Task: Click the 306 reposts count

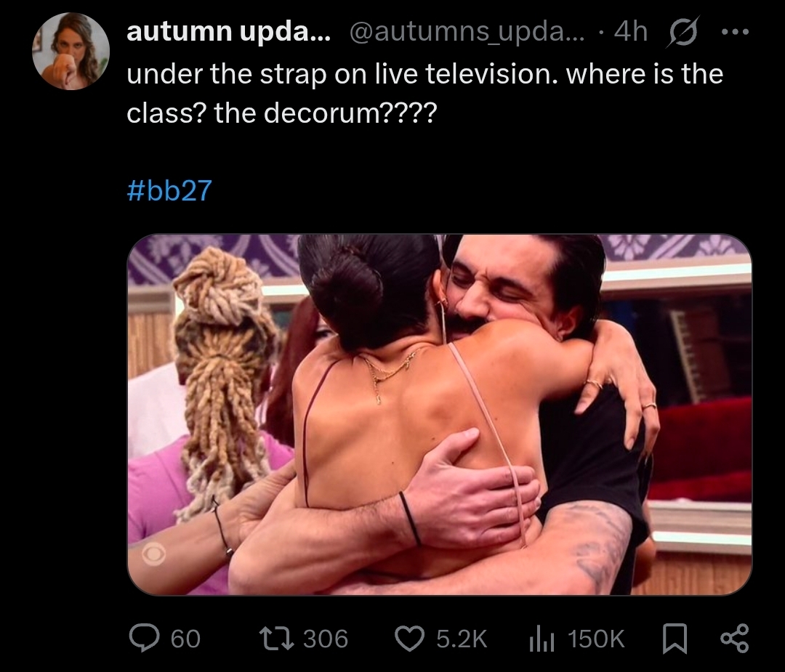Action: [326, 639]
